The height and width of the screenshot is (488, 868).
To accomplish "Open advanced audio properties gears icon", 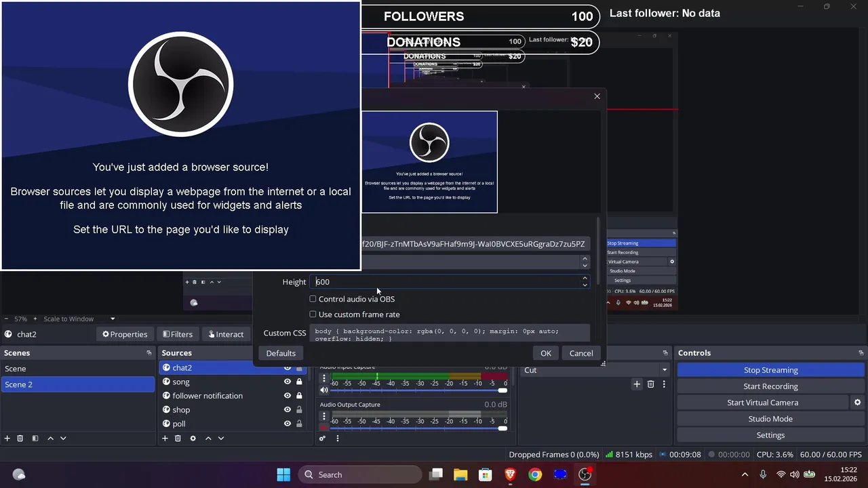I will [323, 439].
